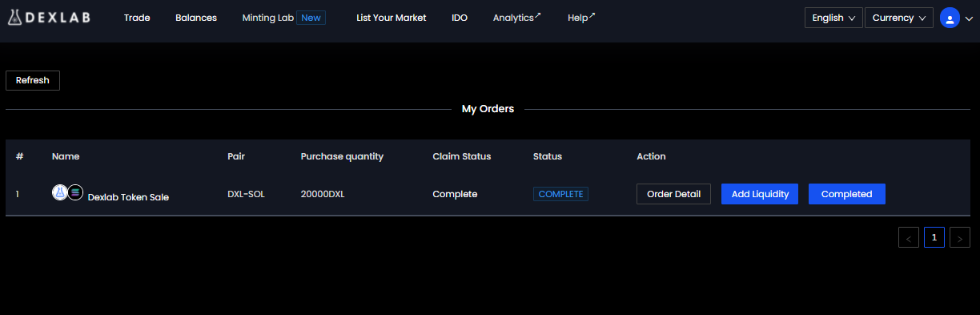Click the Claim Status column header

[x=462, y=156]
